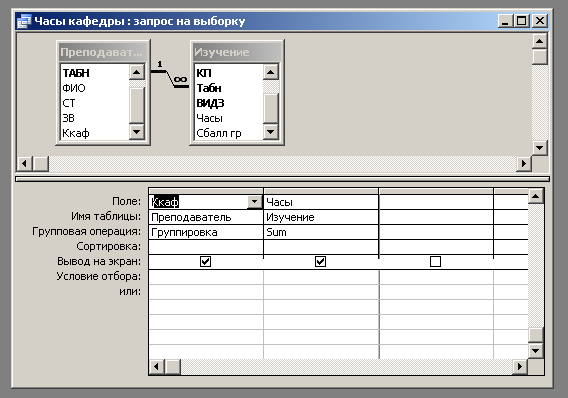The width and height of the screenshot is (568, 398).
Task: Click scroll down arrow in Изучение field list
Action: (x=271, y=132)
